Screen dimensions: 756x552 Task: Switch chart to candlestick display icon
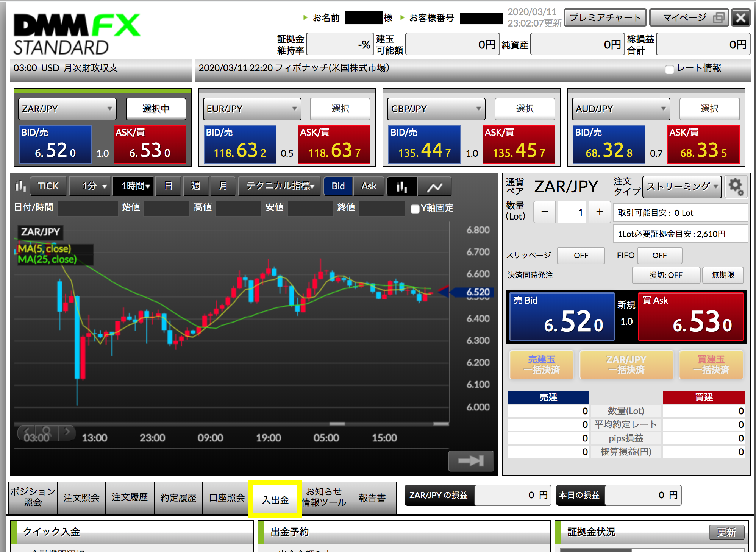(401, 186)
